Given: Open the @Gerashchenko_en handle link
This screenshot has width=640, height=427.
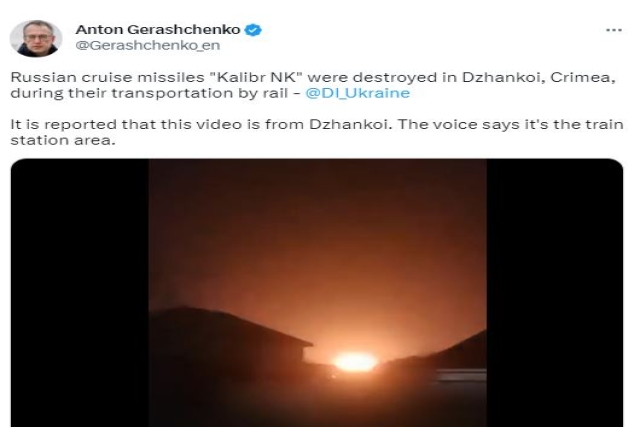Looking at the screenshot, I should click(x=148, y=45).
